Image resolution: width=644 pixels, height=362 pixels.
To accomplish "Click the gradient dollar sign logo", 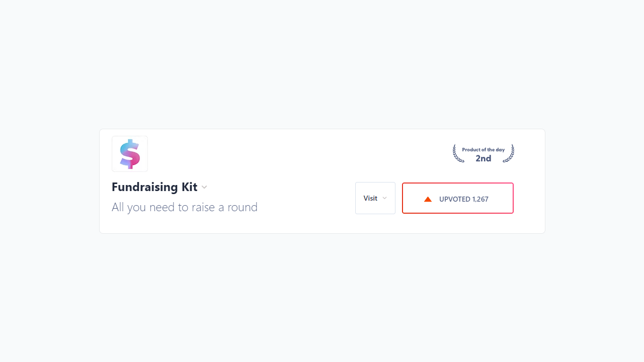I will click(x=130, y=154).
